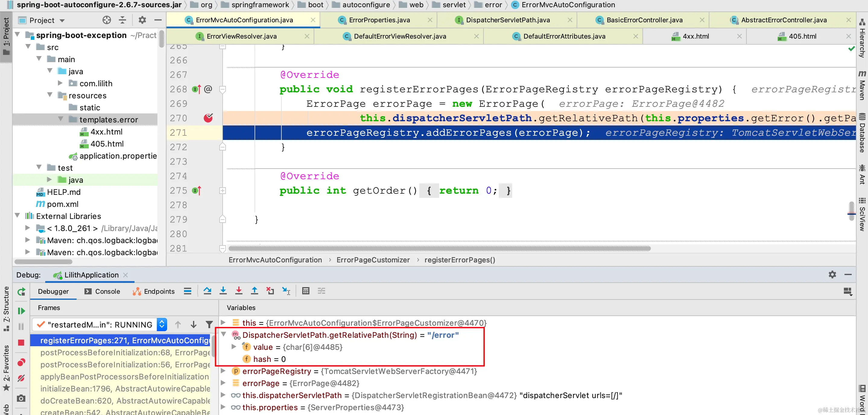Open debug panel settings gear
This screenshot has height=415, width=868.
pos(832,274)
